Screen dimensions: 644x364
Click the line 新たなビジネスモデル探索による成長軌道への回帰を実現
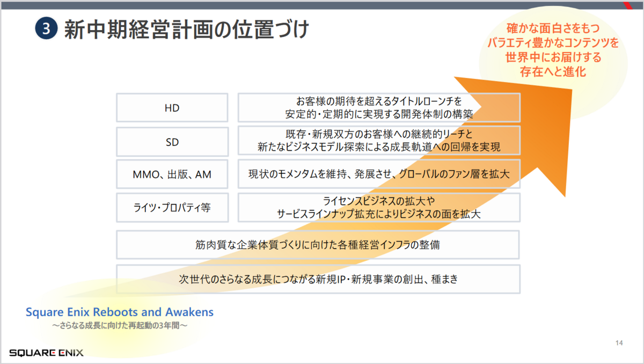pyautogui.click(x=379, y=147)
